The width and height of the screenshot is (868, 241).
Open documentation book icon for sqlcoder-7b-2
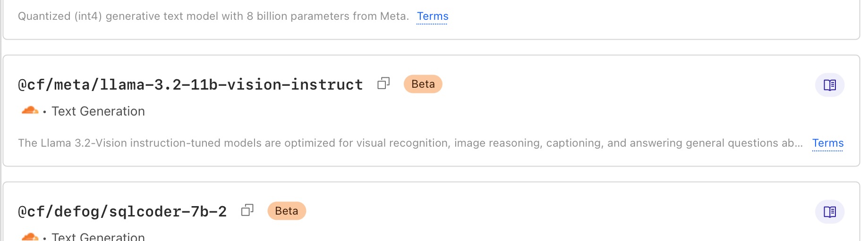click(x=829, y=212)
